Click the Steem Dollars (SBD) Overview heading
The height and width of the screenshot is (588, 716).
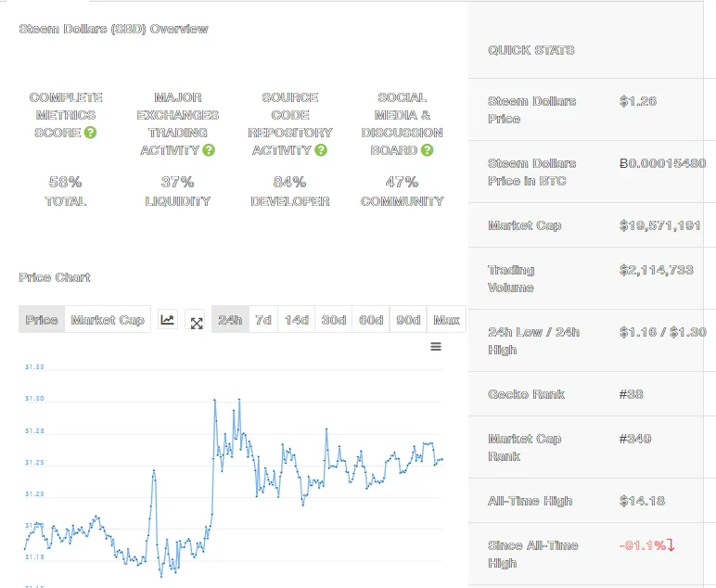point(114,29)
